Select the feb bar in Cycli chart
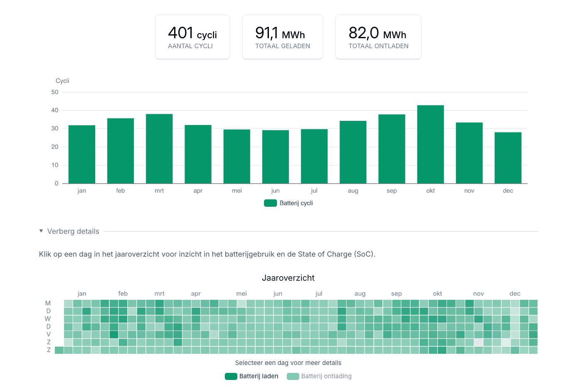579x392 pixels. point(121,151)
